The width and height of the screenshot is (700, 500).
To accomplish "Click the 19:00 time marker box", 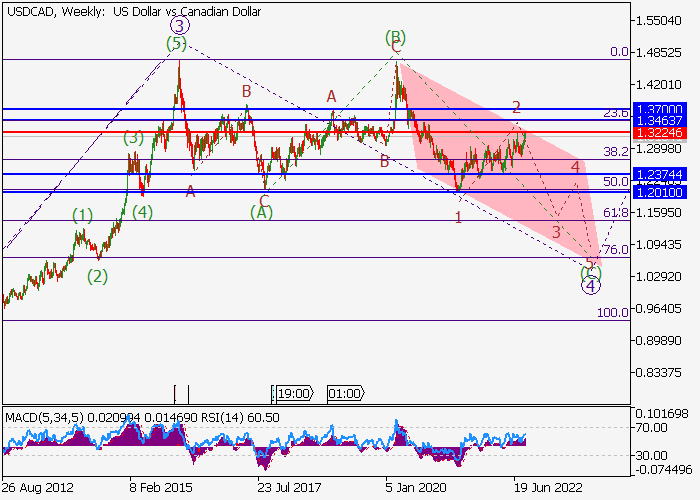I will (293, 393).
